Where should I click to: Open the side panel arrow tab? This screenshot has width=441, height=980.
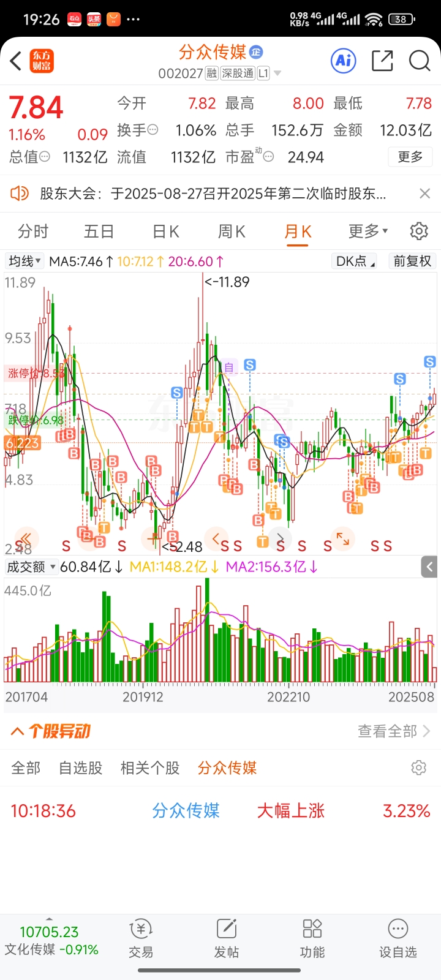429,567
